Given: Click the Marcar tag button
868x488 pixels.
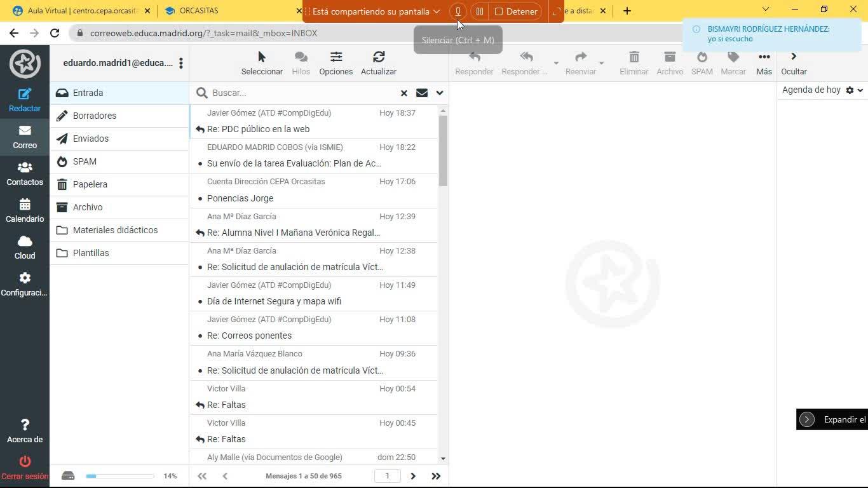Looking at the screenshot, I should [733, 63].
